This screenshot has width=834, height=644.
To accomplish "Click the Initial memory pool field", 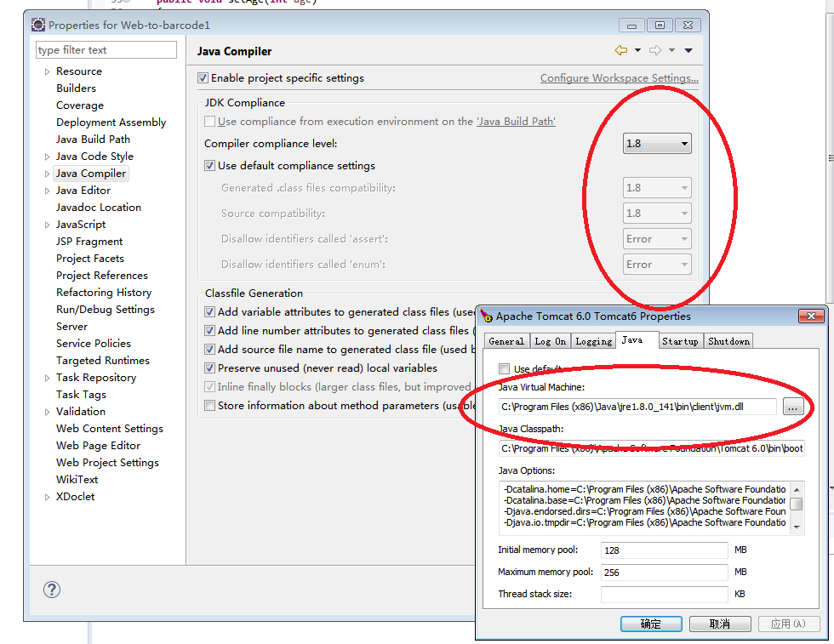I will click(665, 550).
